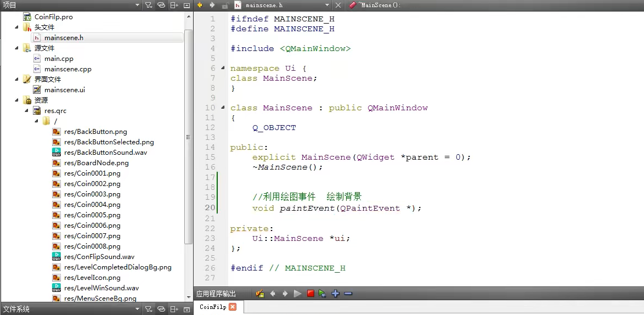
Task: Collapse the 资源 folder
Action: [x=17, y=100]
